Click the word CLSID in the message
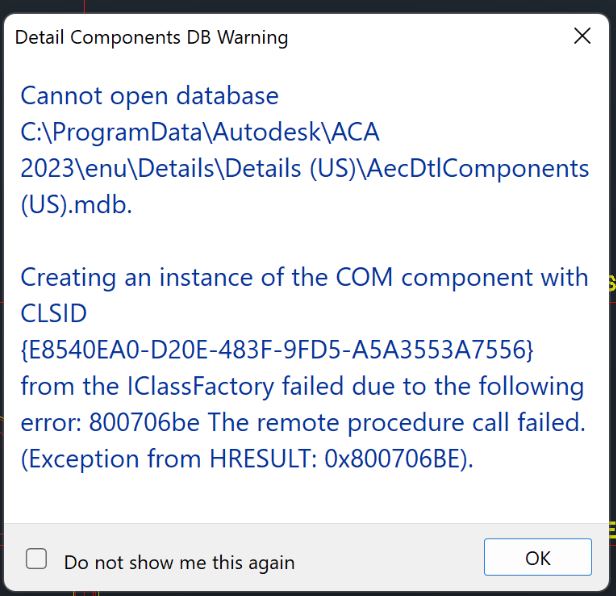The width and height of the screenshot is (616, 596). coord(54,314)
